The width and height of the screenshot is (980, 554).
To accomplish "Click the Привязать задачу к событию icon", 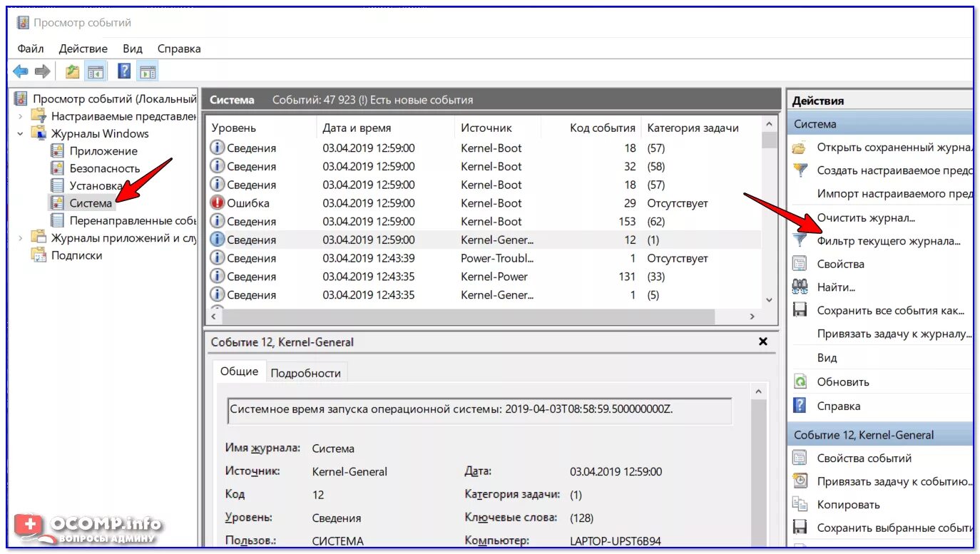I will [x=800, y=481].
